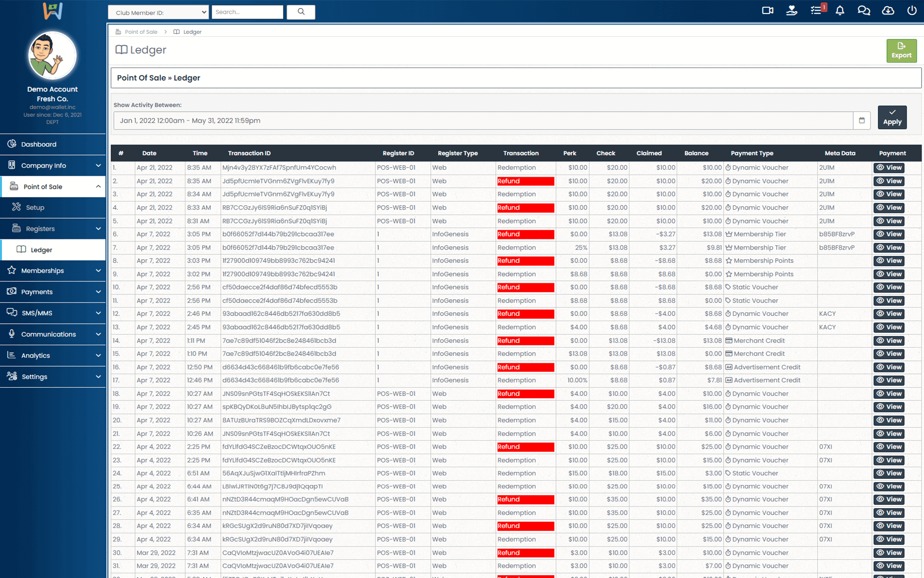Click the magnifier search button
Screen dimensions: 924x578
(x=301, y=12)
